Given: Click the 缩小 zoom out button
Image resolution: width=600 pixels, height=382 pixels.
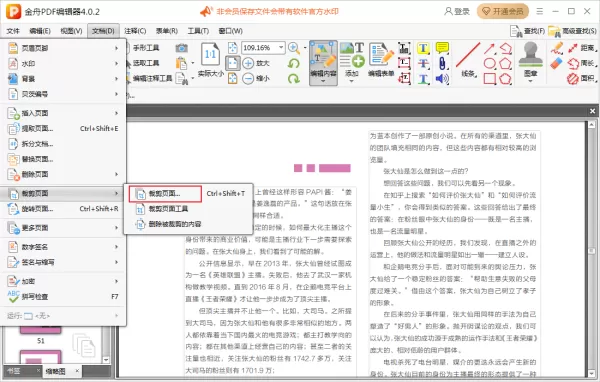Looking at the screenshot, I should (256, 78).
